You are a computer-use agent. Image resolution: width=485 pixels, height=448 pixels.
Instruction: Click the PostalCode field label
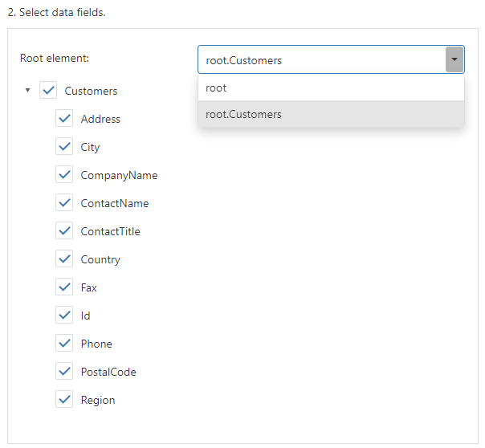(108, 372)
